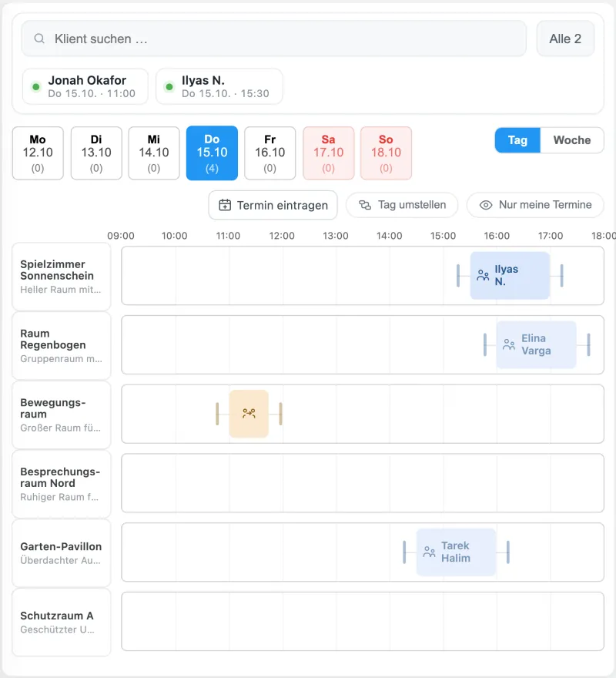
Task: Select Tuesday 13.10 day tab
Action: pyautogui.click(x=96, y=153)
